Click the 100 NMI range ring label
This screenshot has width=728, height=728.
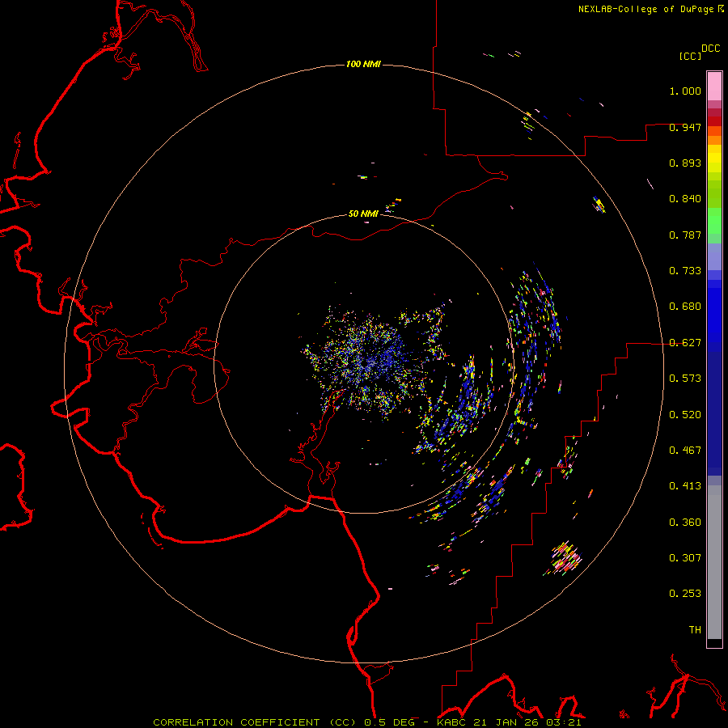coord(363,64)
